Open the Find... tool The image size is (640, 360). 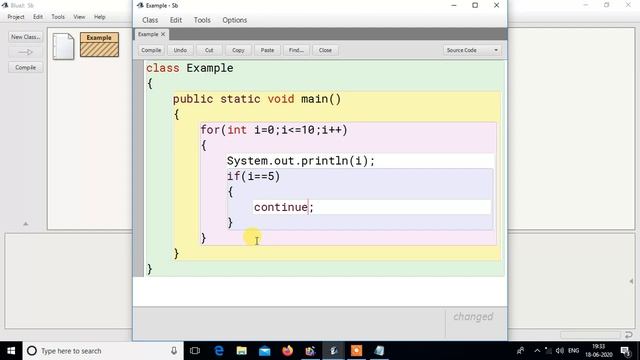pos(296,50)
